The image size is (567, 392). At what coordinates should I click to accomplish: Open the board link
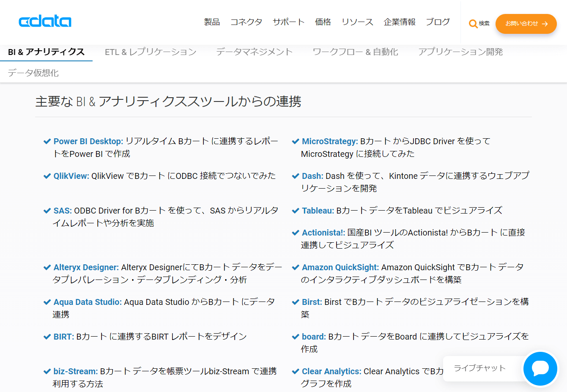tap(314, 337)
